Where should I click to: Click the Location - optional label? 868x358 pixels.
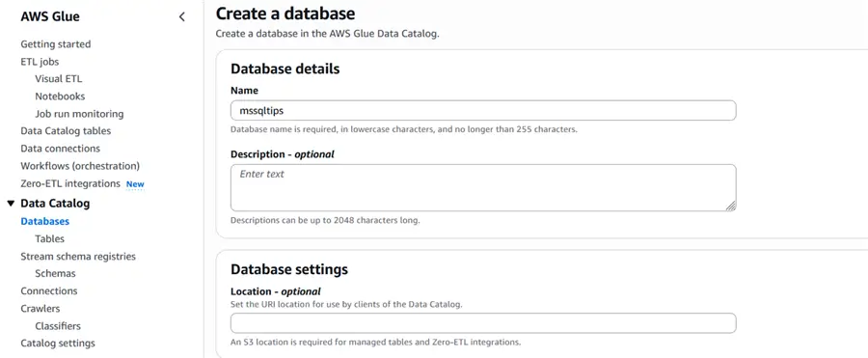click(x=276, y=291)
